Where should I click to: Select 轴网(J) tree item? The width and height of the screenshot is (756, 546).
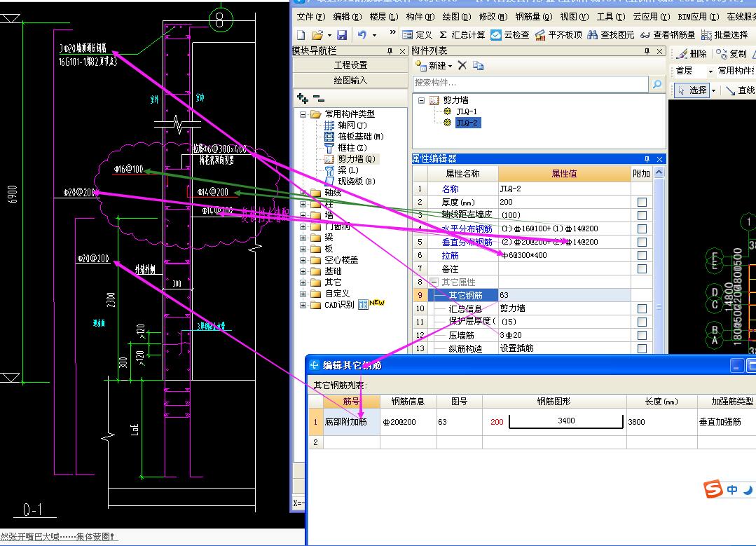click(345, 125)
